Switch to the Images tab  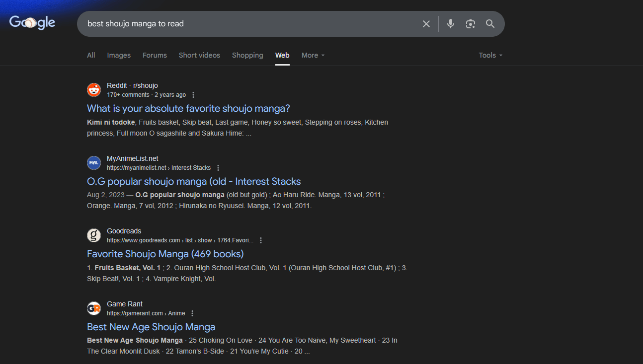tap(119, 55)
